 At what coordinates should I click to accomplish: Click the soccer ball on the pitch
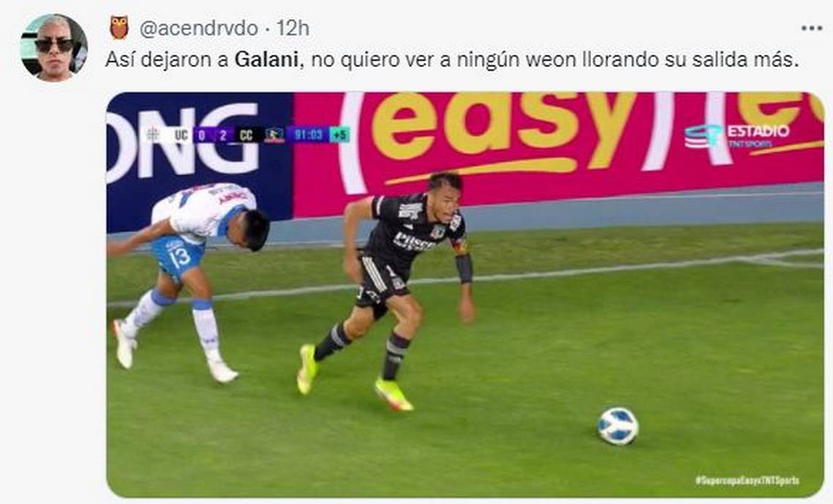(617, 426)
